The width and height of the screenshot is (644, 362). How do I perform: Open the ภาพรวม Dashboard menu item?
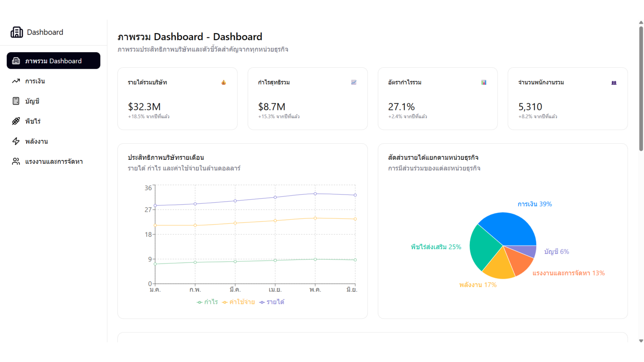coord(53,61)
